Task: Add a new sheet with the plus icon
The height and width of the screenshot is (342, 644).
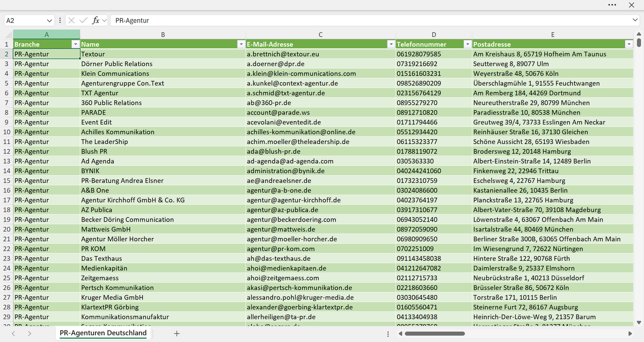Action: pyautogui.click(x=177, y=334)
